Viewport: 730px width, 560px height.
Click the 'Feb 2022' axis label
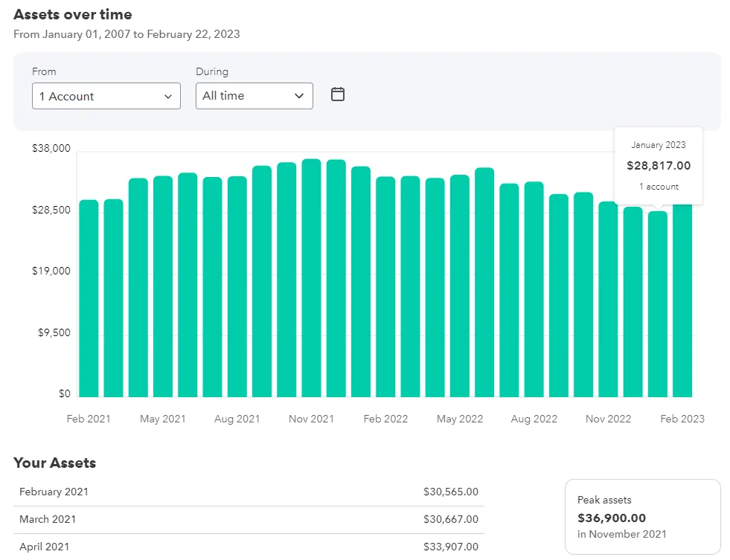pyautogui.click(x=385, y=419)
